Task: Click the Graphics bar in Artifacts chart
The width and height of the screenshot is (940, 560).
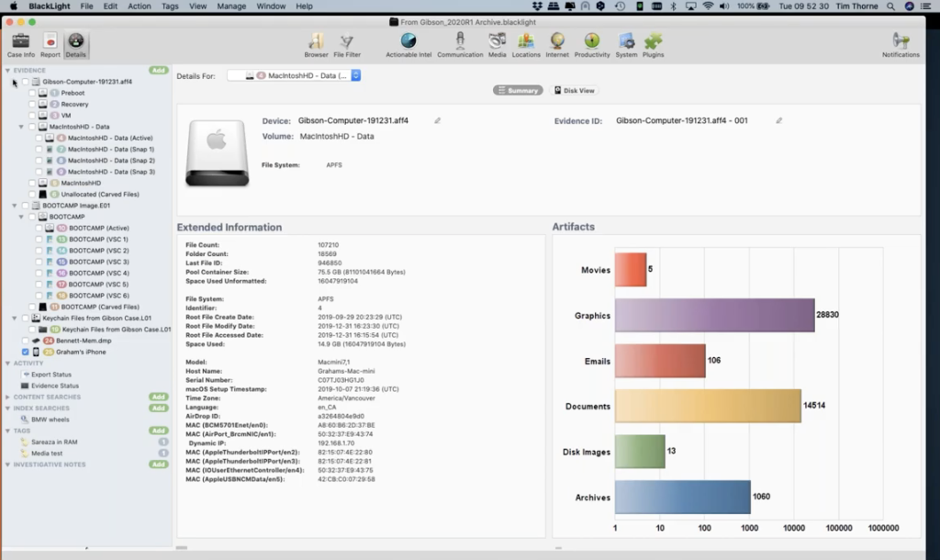Action: [714, 316]
